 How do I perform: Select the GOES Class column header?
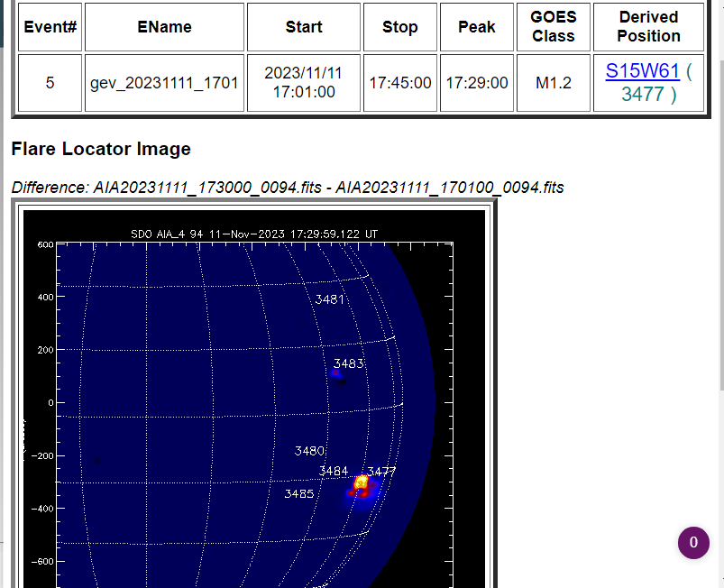554,27
